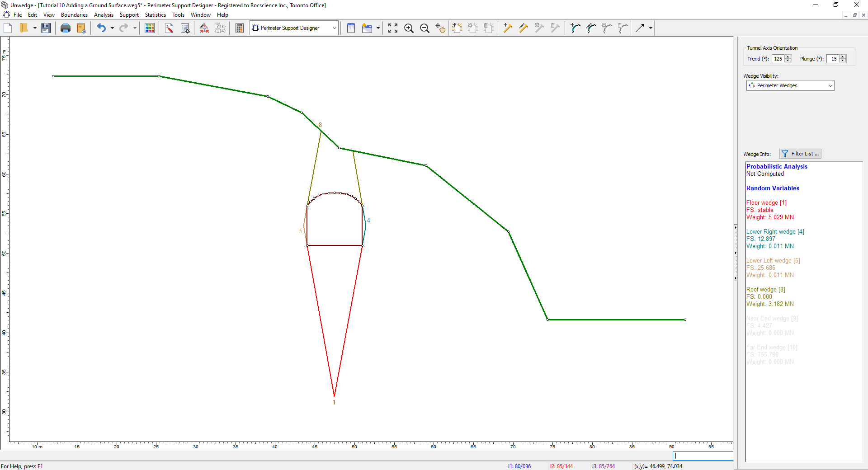Screen dimensions: 868x470
Task: Click the Edit Shotcrete curve icon
Action: [x=591, y=28]
